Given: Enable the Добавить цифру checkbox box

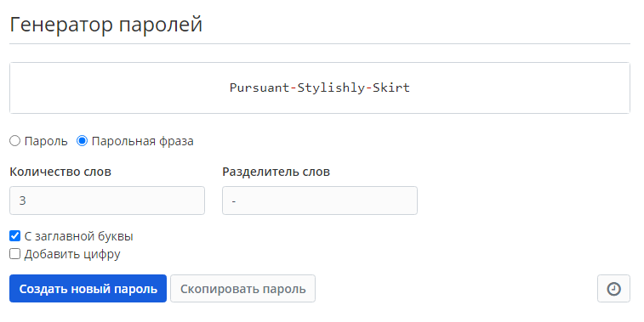Looking at the screenshot, I should (x=14, y=254).
